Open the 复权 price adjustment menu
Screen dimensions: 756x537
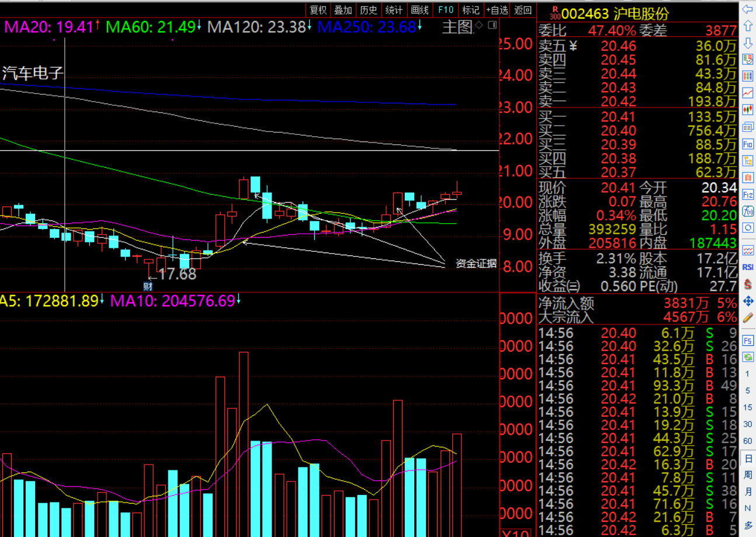pos(318,10)
